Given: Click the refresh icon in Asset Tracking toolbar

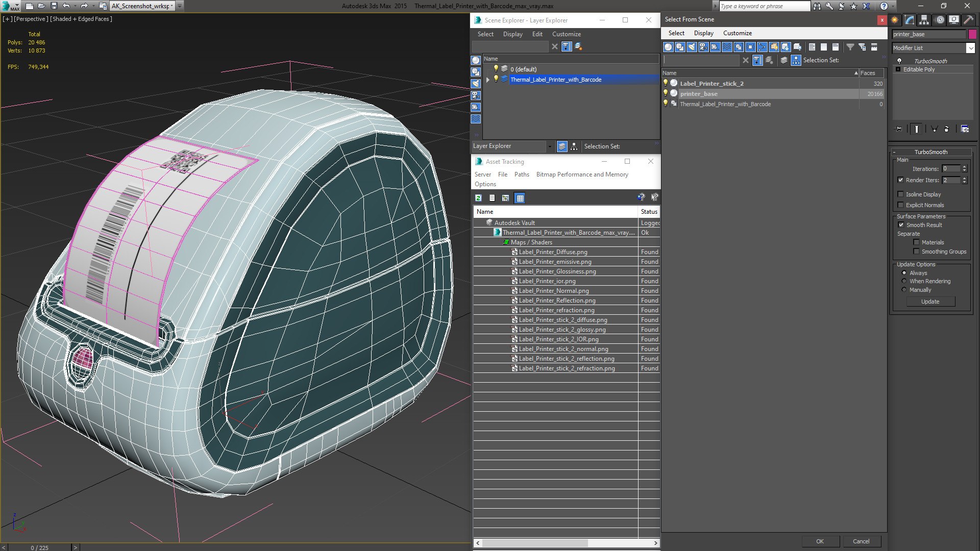Looking at the screenshot, I should [x=478, y=198].
